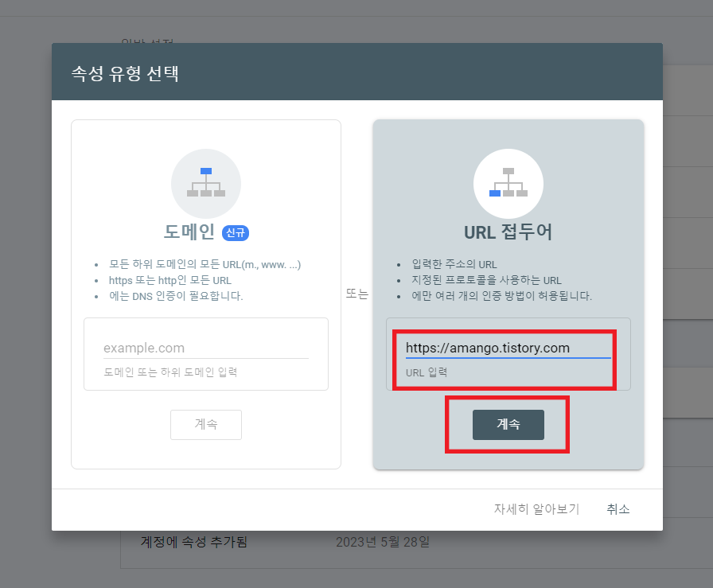Click the date 2023년 5월 28일
The image size is (713, 588).
click(383, 540)
